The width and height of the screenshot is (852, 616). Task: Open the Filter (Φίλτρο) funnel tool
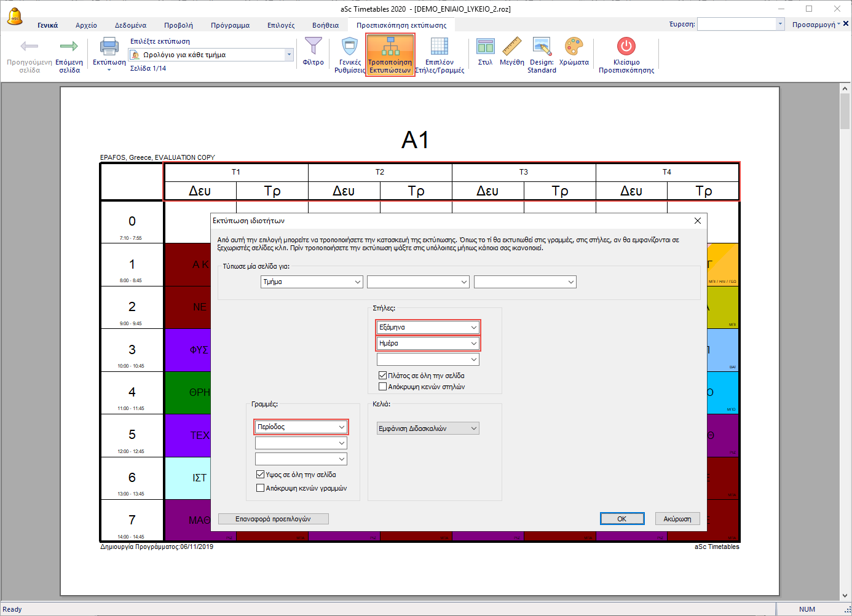click(x=313, y=47)
